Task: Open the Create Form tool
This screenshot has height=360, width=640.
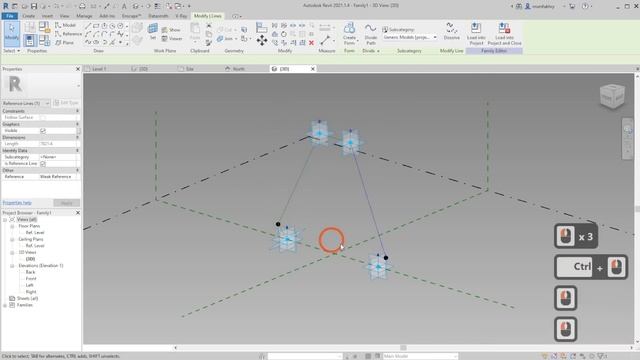Action: point(349,33)
